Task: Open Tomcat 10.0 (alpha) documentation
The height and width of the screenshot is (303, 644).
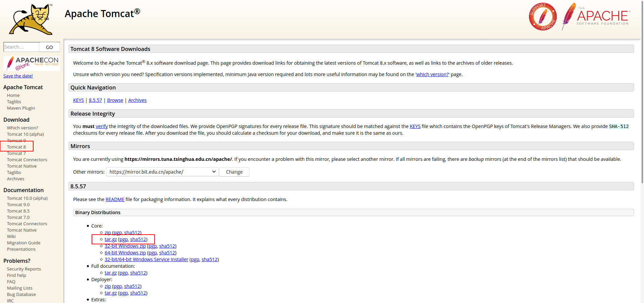Action: [x=27, y=198]
